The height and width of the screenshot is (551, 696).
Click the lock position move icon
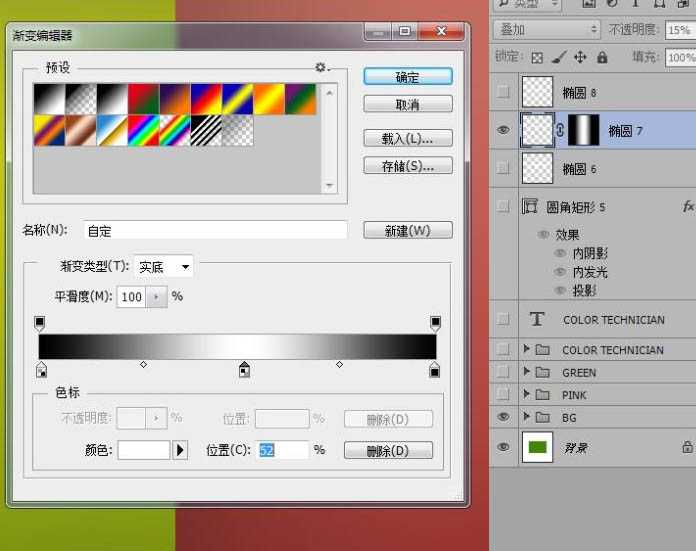[580, 57]
